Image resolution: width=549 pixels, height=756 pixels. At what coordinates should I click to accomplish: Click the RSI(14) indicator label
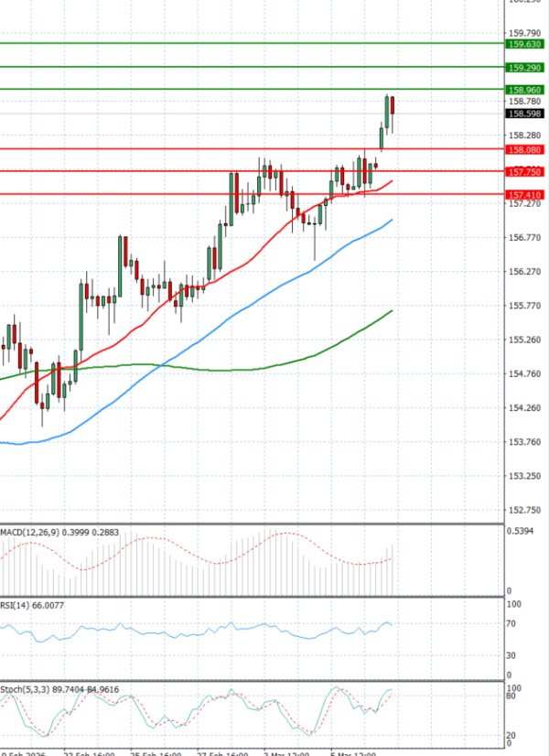[16, 605]
